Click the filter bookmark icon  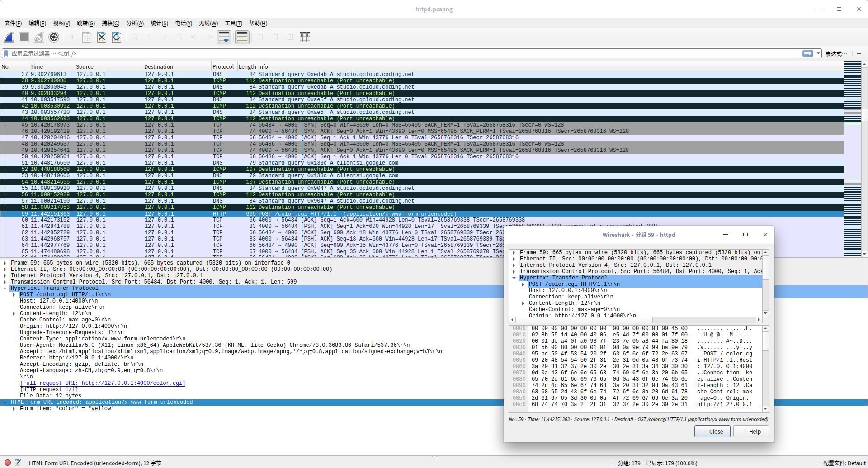coord(6,53)
